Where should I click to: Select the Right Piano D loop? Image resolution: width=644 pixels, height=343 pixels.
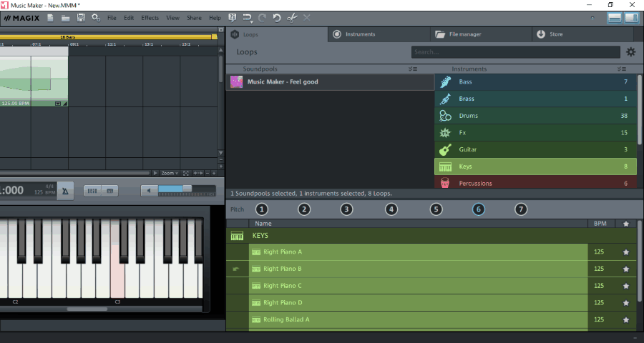click(x=418, y=302)
